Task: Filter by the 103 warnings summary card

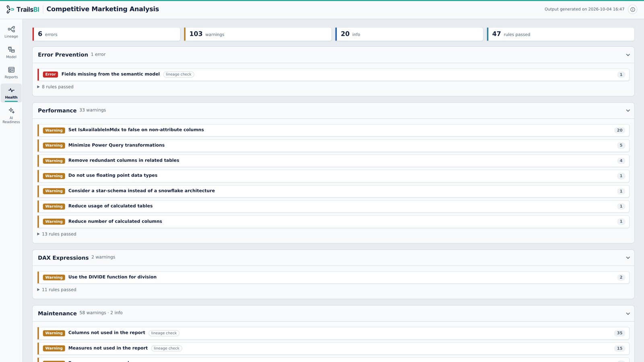Action: tap(258, 34)
